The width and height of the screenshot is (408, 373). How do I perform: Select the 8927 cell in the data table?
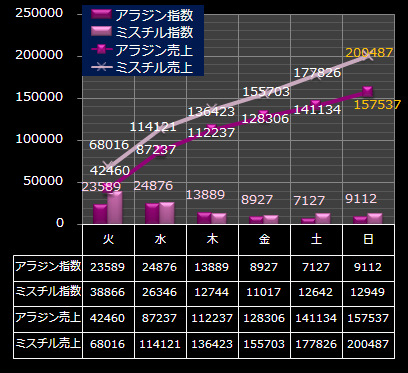pos(264,267)
